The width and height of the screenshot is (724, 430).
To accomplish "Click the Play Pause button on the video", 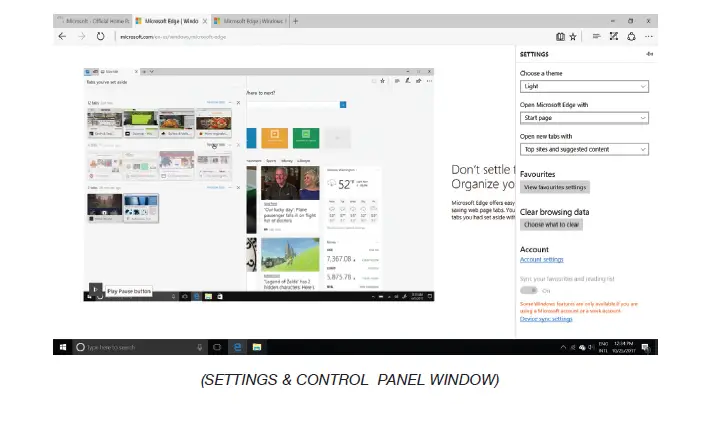I will pyautogui.click(x=95, y=290).
